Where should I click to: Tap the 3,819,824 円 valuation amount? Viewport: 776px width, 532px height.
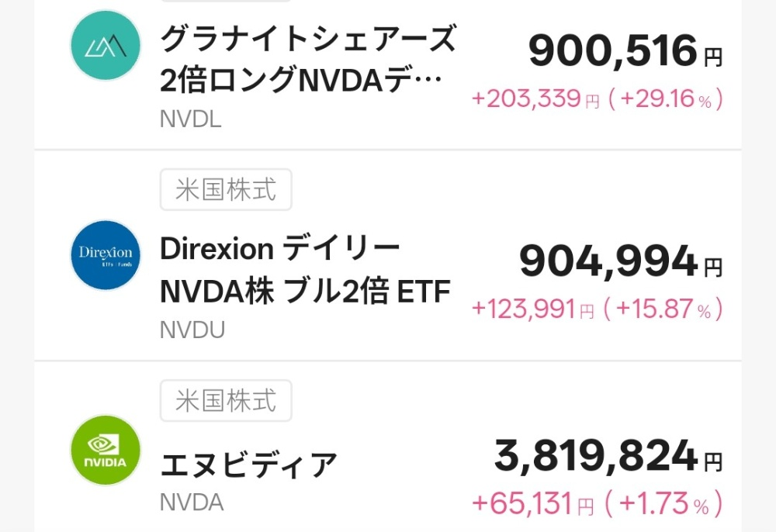pos(608,456)
